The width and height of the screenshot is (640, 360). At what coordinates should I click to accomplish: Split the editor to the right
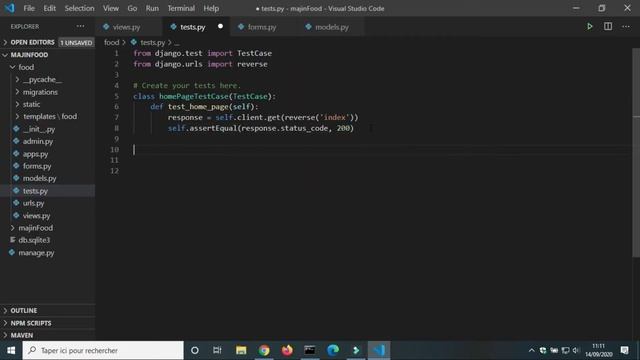(608, 27)
